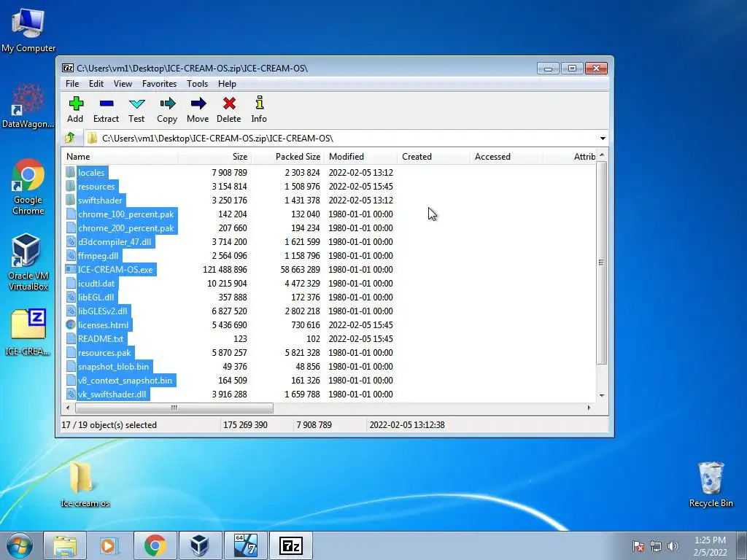Click vertical scrollbar up arrow
The width and height of the screenshot is (747, 560).
[602, 155]
